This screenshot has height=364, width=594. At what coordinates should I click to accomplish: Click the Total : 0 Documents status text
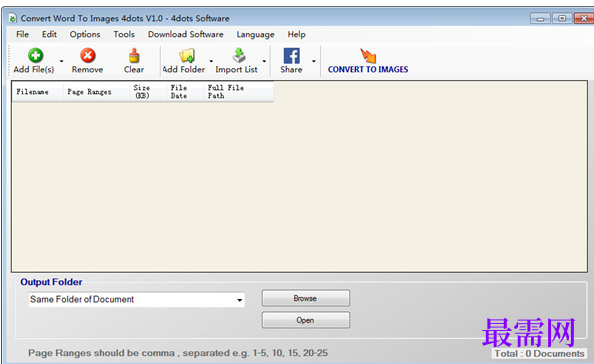[539, 354]
